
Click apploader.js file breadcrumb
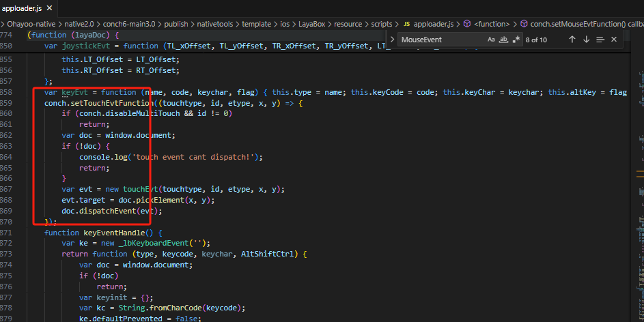tap(433, 23)
